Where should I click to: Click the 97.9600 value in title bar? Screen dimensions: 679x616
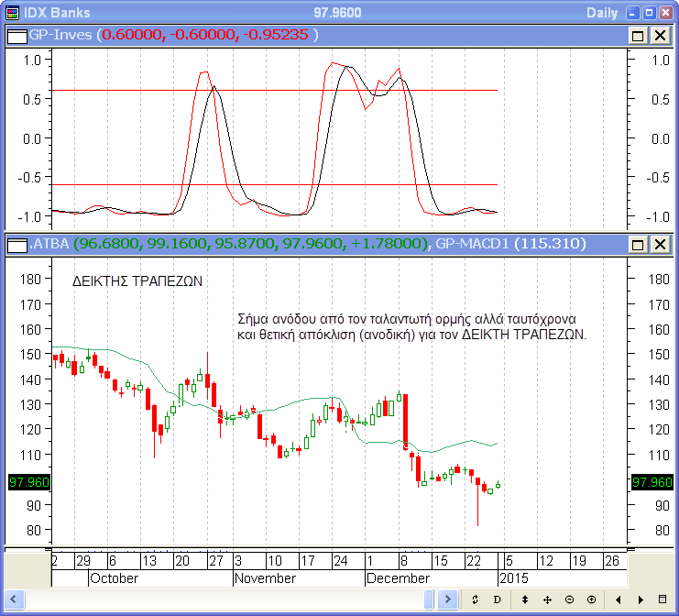point(337,13)
